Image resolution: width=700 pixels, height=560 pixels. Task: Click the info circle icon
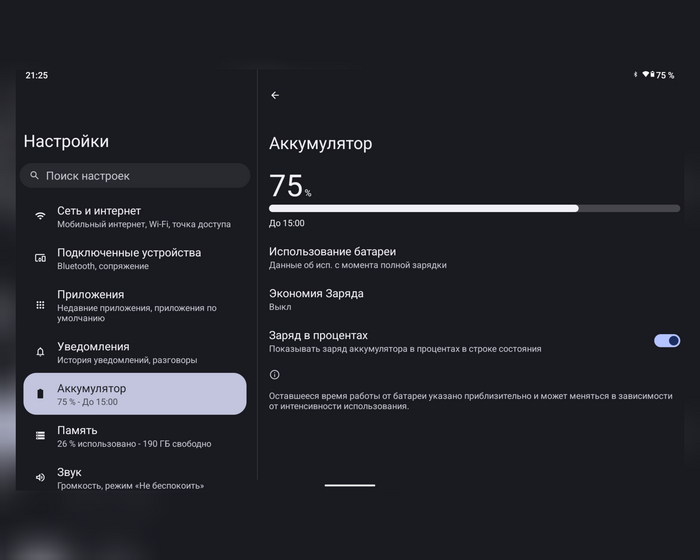tap(275, 375)
